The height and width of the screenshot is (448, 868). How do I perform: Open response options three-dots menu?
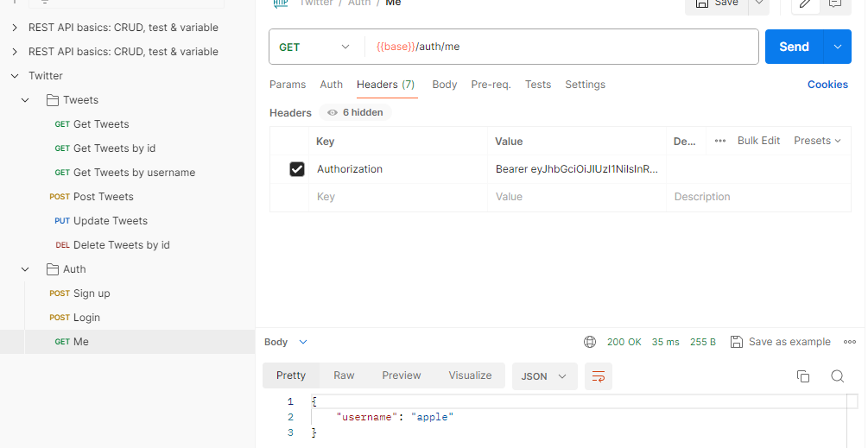click(x=850, y=342)
